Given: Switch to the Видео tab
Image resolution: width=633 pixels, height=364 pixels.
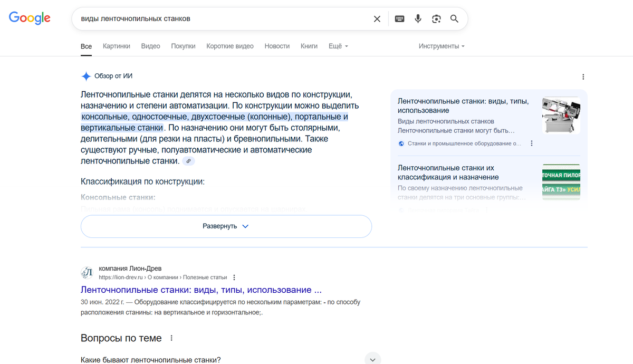Looking at the screenshot, I should pyautogui.click(x=150, y=46).
